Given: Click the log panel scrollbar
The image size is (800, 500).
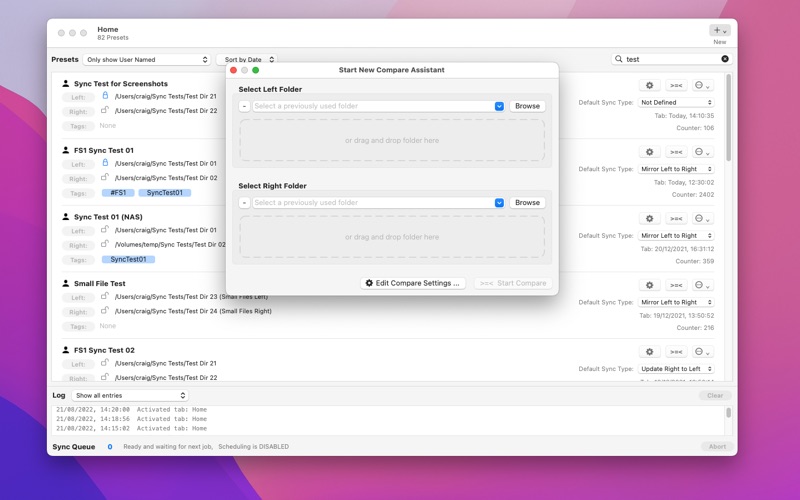Looking at the screenshot, I should coord(728,412).
